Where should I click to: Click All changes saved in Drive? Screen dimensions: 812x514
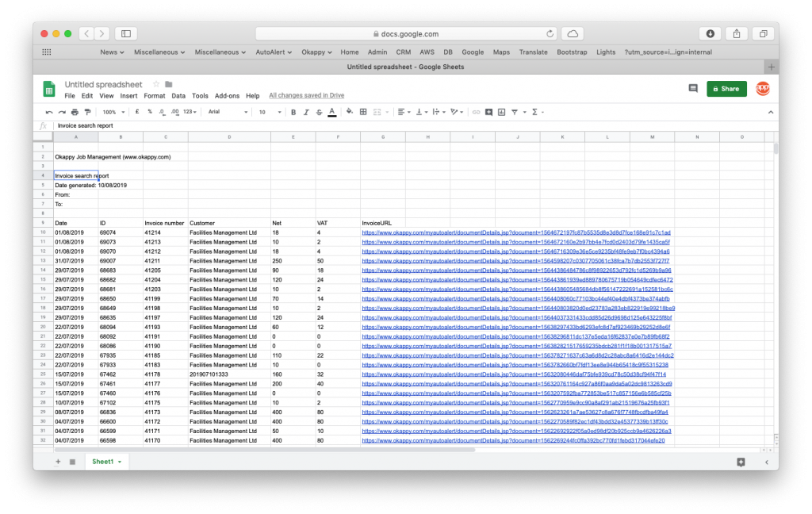point(307,95)
